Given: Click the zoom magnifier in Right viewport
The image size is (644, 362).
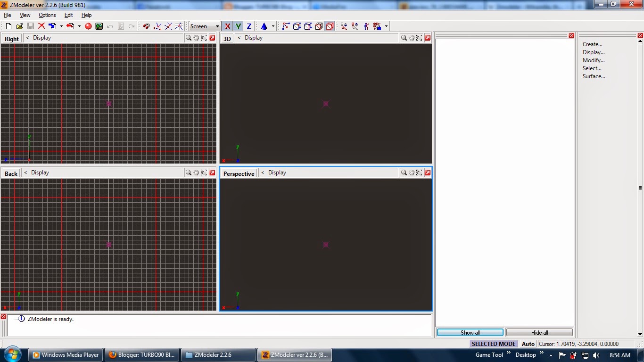Looking at the screenshot, I should click(189, 38).
